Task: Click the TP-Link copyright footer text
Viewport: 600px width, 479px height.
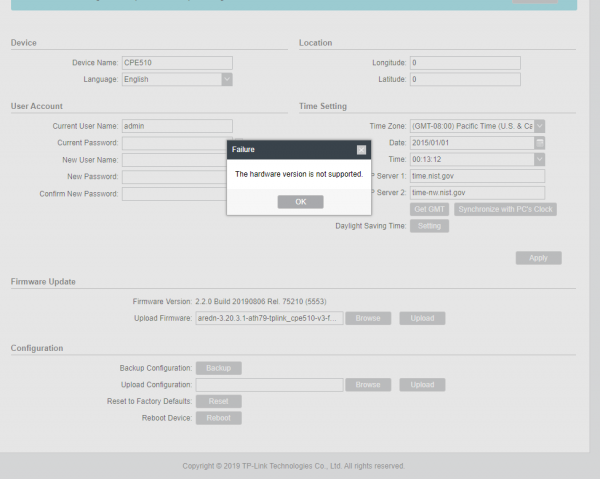Action: point(293,466)
